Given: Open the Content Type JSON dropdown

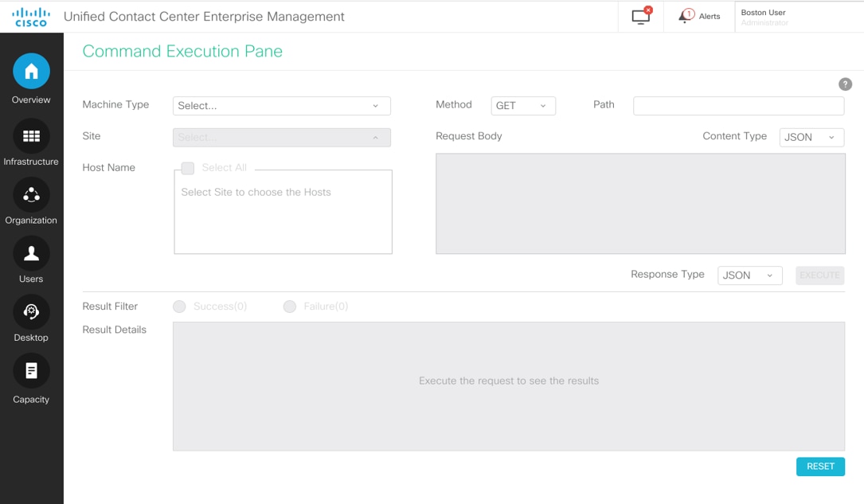Looking at the screenshot, I should (x=811, y=137).
